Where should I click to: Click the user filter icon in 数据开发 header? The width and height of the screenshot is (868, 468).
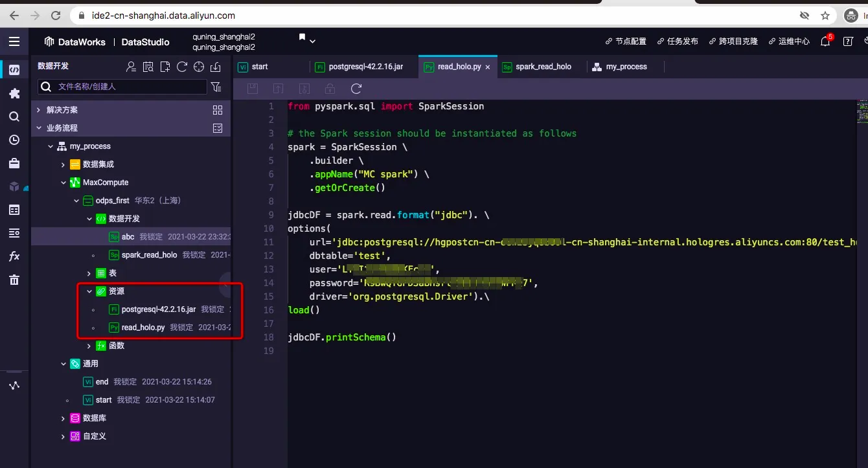131,67
